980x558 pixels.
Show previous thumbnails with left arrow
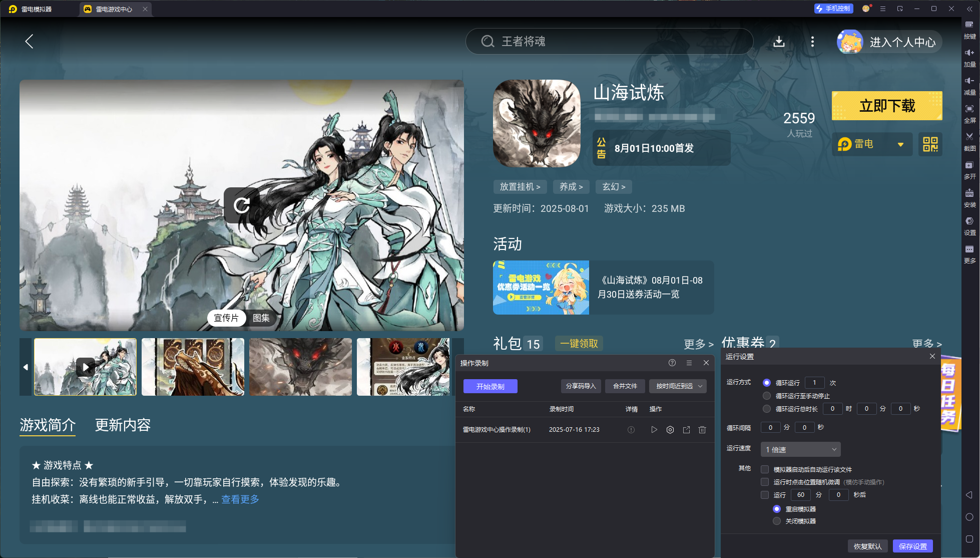(x=26, y=367)
